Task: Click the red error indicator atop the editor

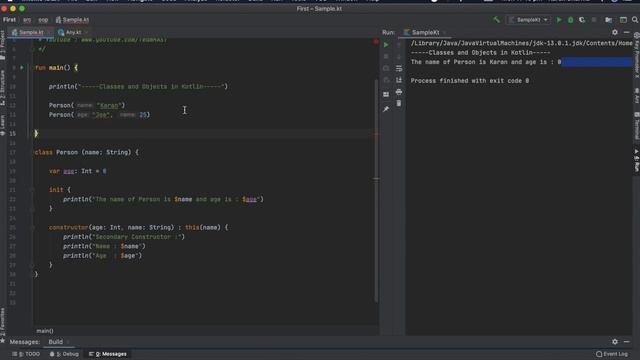Action: [x=376, y=42]
